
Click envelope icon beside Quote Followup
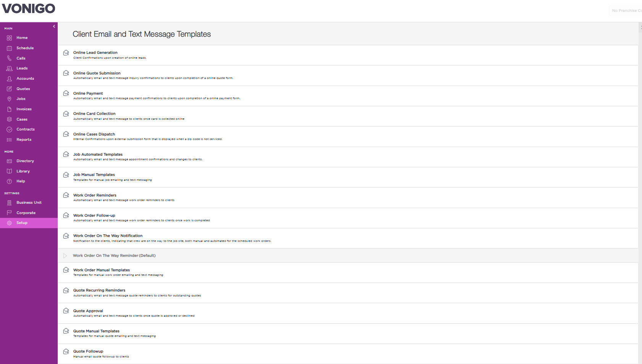tap(66, 351)
